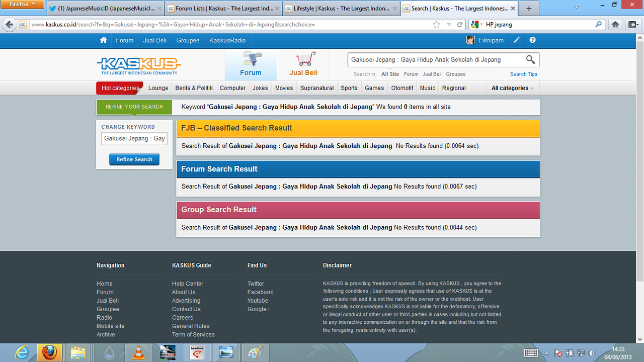Run browser search with magnifier in Google box

tap(599, 24)
